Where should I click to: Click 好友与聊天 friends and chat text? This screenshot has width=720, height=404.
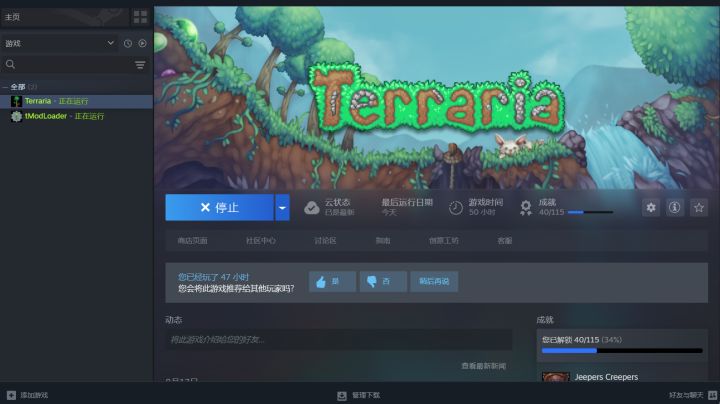[686, 395]
